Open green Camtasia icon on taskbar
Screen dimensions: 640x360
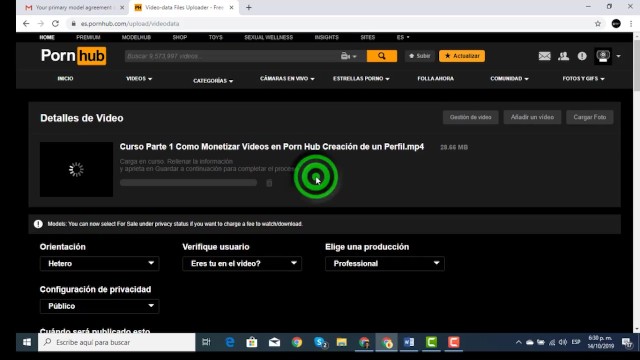[431, 342]
